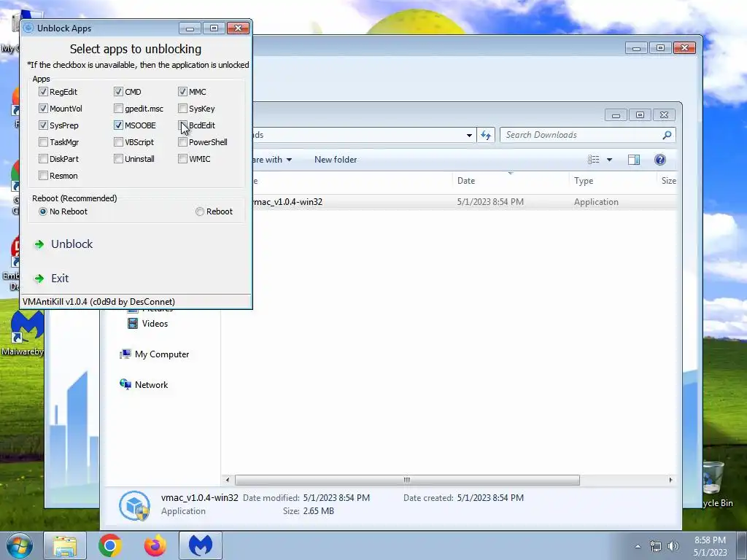Click the Change your view icon
Screen dimensions: 747x560
tap(594, 160)
